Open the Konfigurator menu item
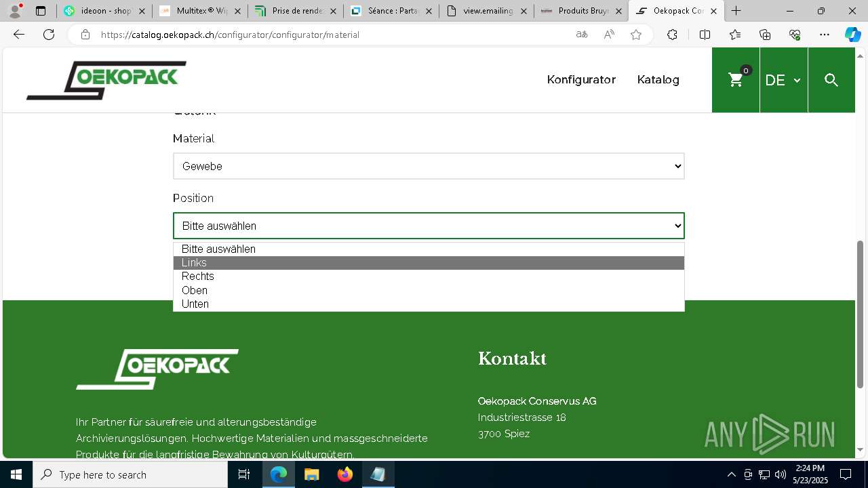Image resolution: width=868 pixels, height=488 pixels. pos(581,79)
